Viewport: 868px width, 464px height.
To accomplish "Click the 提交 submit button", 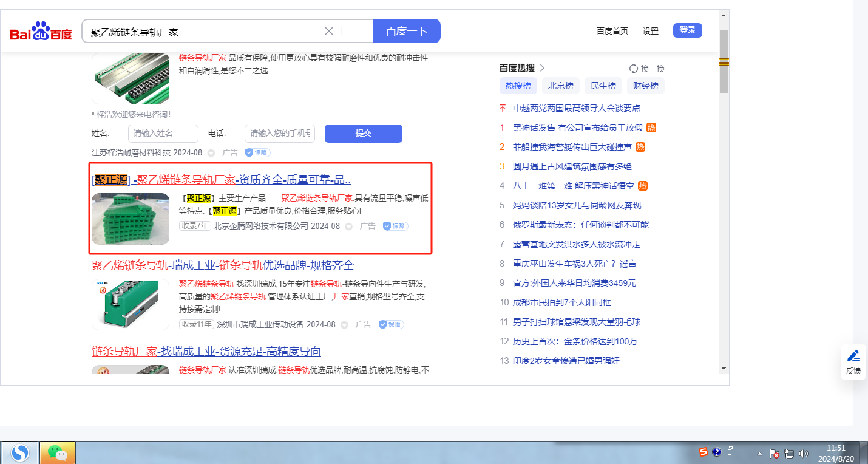I will point(363,134).
